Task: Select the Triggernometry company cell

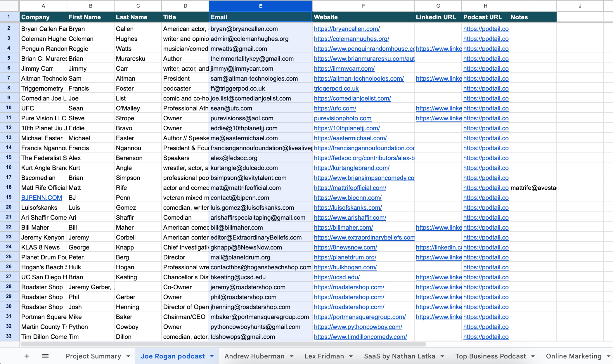Action: [x=43, y=89]
